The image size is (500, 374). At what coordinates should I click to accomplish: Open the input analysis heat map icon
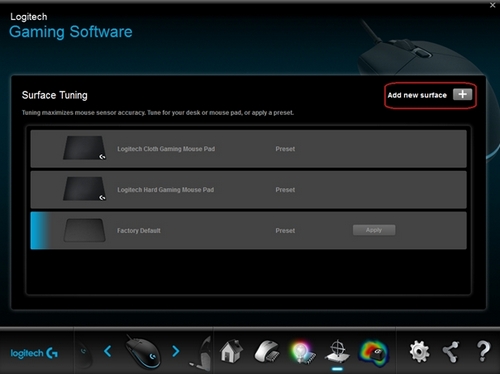374,352
